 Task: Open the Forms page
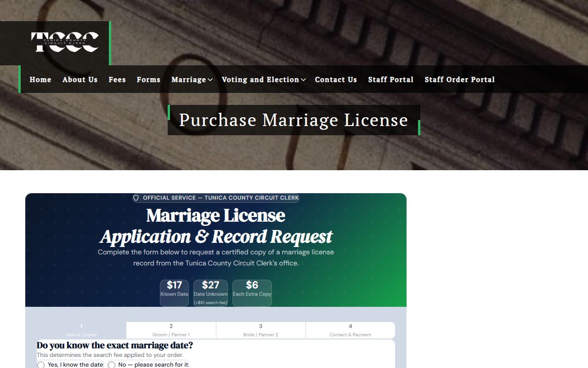148,80
